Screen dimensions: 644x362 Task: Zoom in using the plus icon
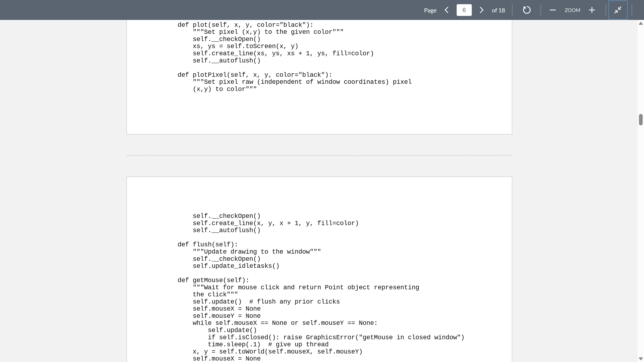coord(592,10)
